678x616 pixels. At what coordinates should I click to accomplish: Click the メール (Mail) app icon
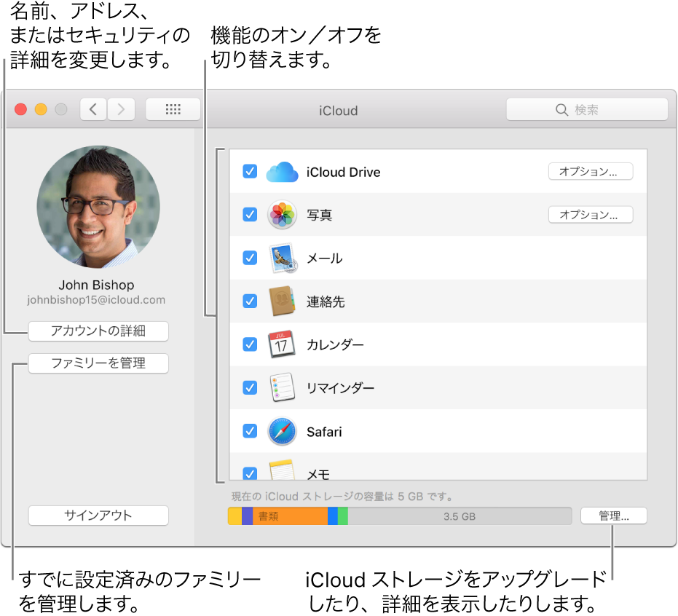(283, 258)
